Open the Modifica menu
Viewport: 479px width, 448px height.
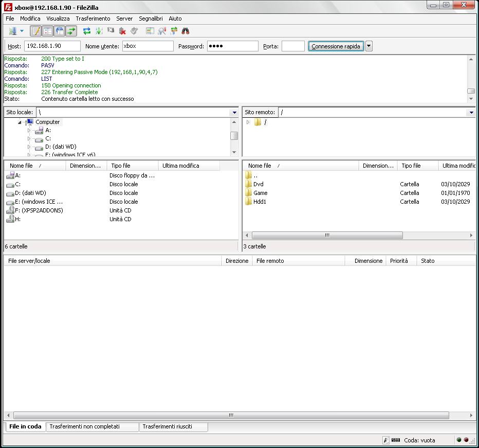[30, 19]
